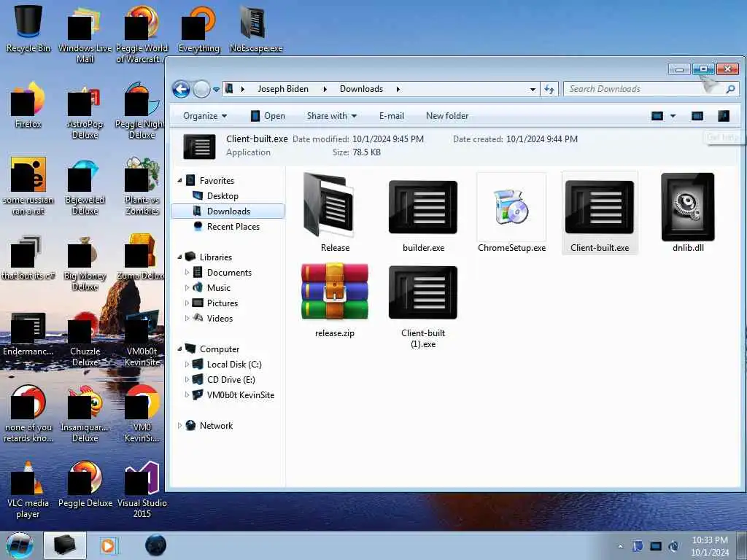Click Joseph Biden breadcrumb segment

[x=283, y=89]
